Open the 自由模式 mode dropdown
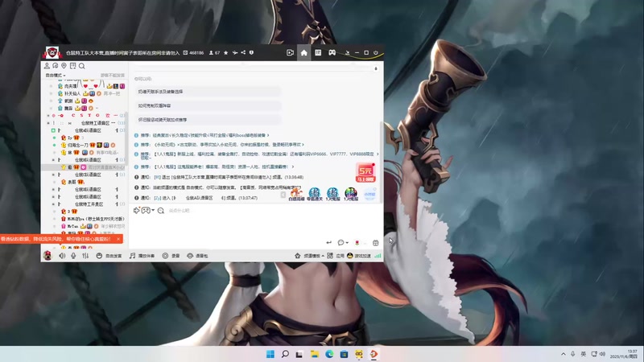Screen dimensions: 644x362 click(56, 76)
